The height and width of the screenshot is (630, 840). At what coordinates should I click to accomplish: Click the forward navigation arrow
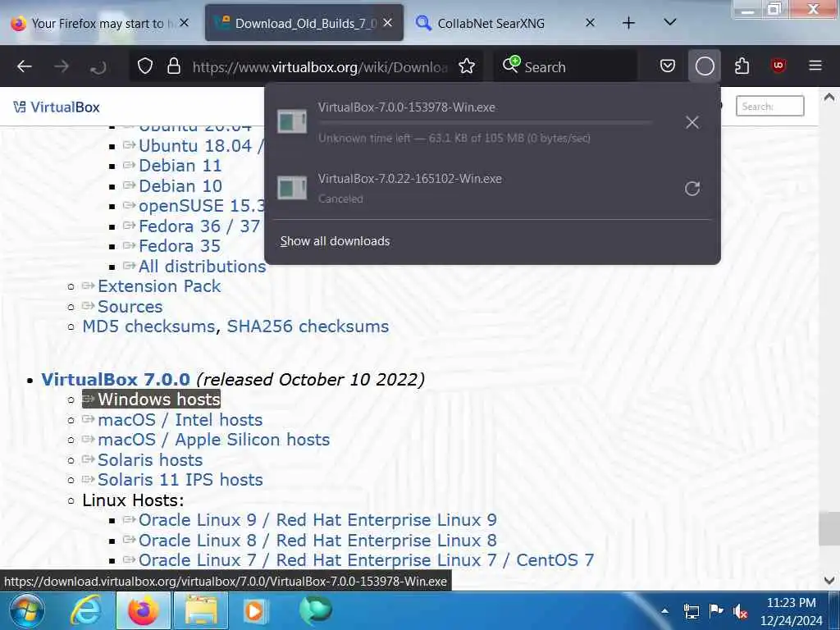[62, 66]
